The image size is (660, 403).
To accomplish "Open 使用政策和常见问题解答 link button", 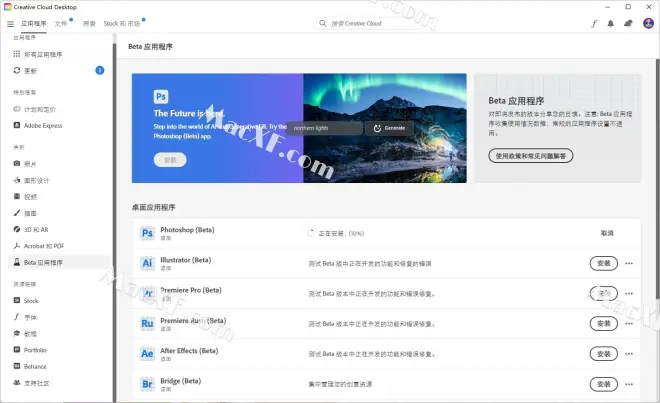I will click(x=530, y=156).
